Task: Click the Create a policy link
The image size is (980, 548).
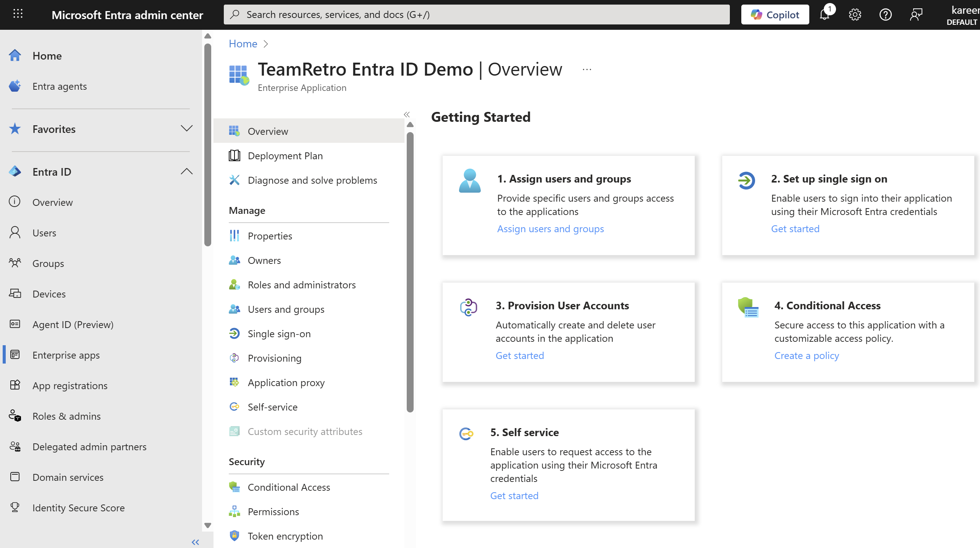Action: [806, 355]
